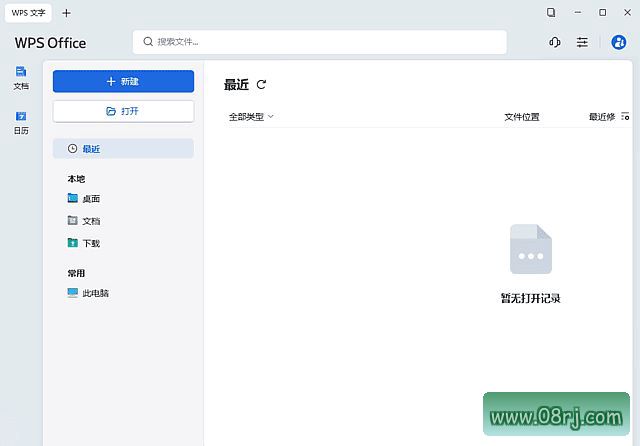The image size is (640, 446).
Task: Add a new tab with plus icon
Action: [x=66, y=13]
